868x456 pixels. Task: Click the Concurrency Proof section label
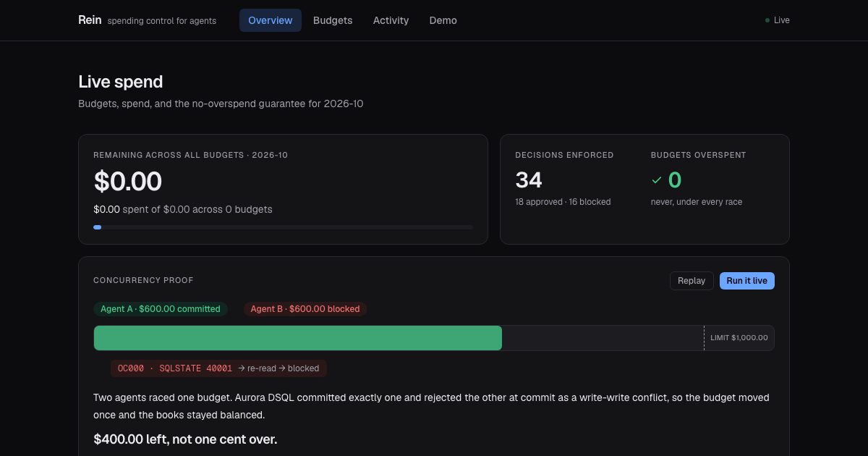click(143, 281)
